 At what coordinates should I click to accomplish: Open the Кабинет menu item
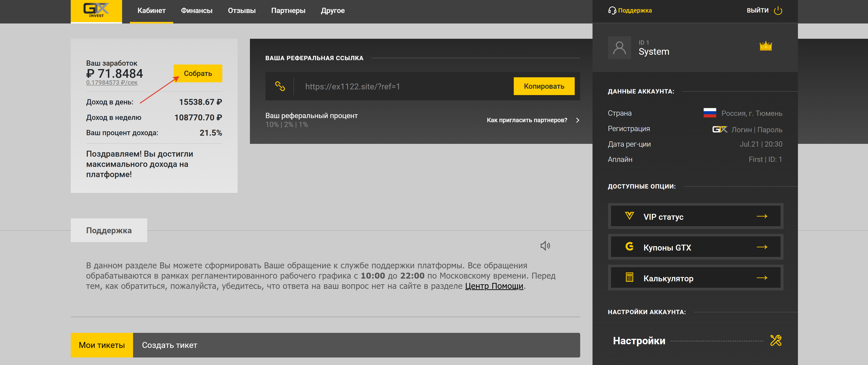click(x=151, y=11)
